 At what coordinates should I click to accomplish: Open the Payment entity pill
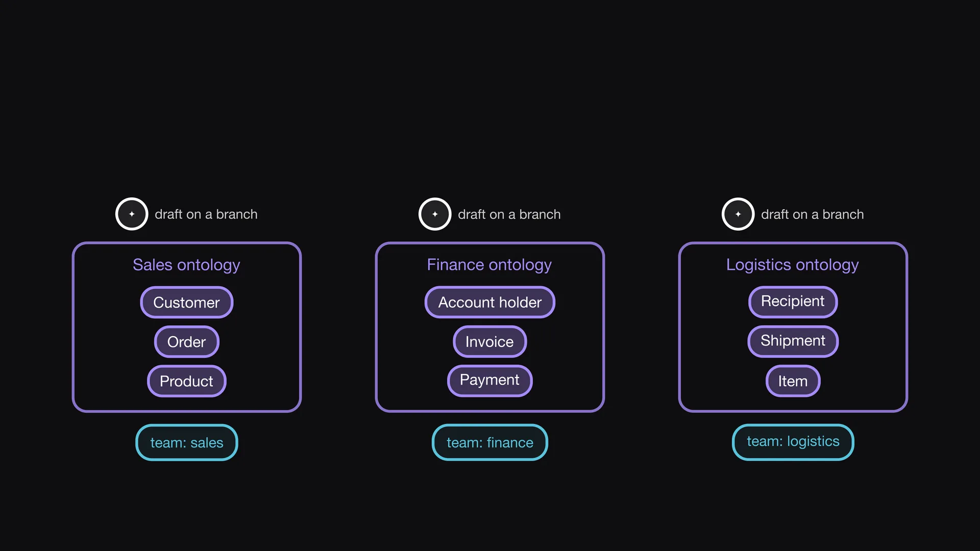click(x=490, y=381)
